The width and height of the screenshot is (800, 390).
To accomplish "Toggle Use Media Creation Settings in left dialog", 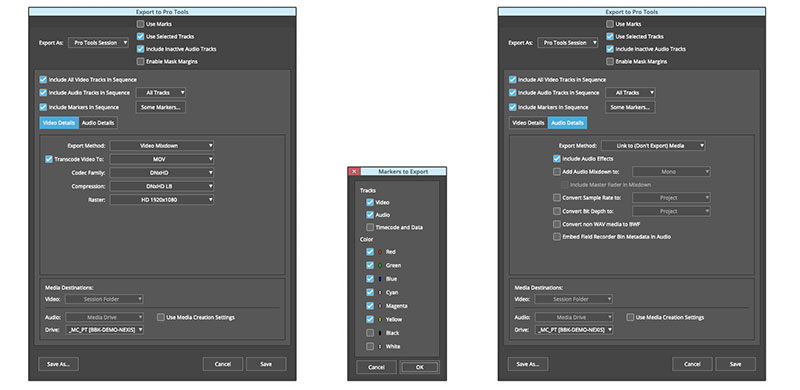I will point(161,318).
